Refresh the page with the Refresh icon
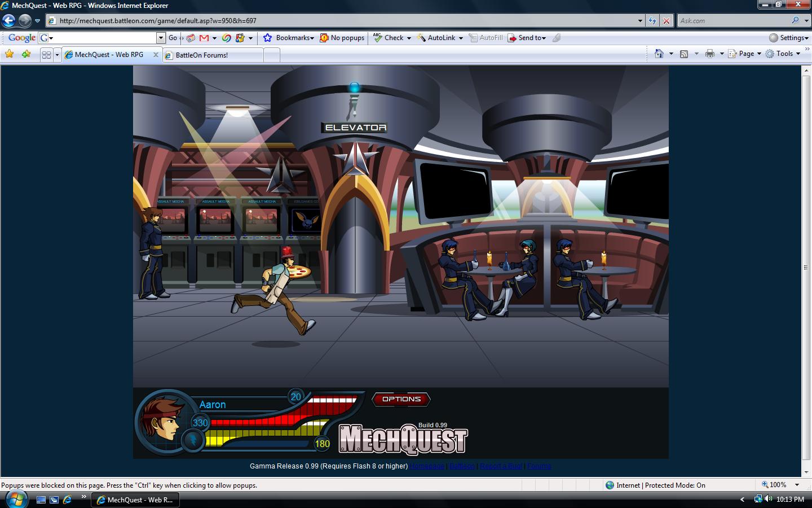This screenshot has height=508, width=812. (652, 21)
